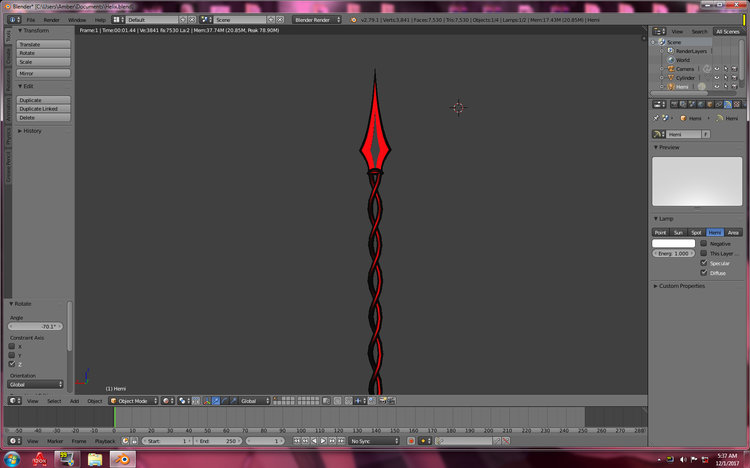Toggle Cylinder renderability camera icon
This screenshot has height=468, width=750.
click(x=734, y=78)
